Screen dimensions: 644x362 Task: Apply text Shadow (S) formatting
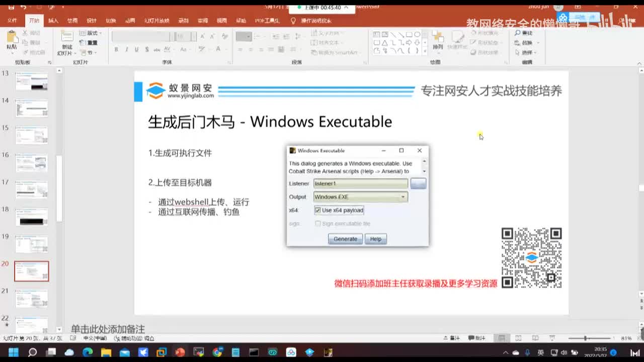click(x=146, y=49)
